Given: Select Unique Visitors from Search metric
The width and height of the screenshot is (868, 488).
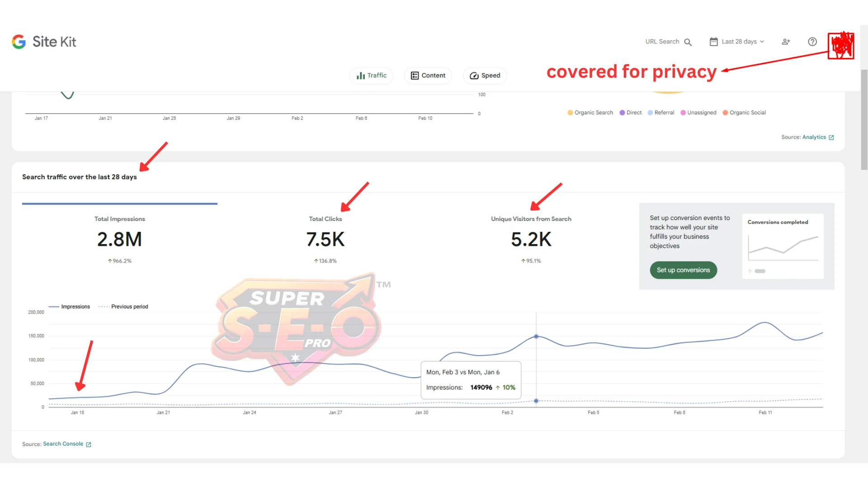Looking at the screenshot, I should tap(531, 239).
